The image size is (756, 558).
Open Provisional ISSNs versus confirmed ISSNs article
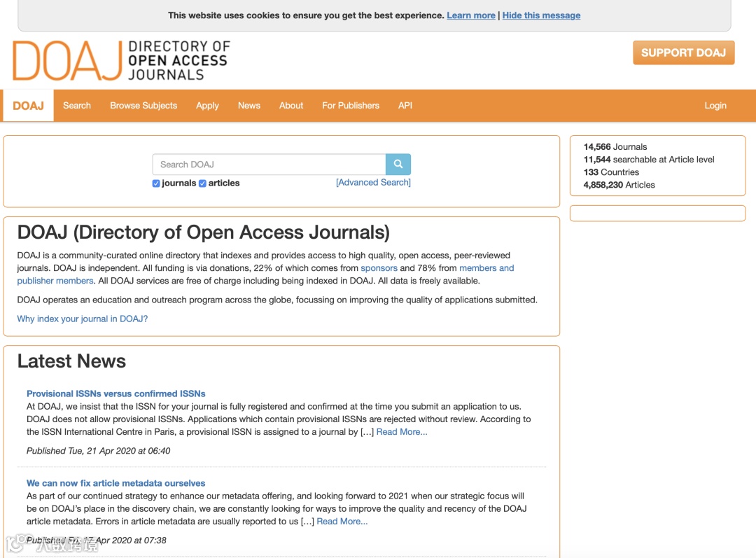click(x=115, y=393)
